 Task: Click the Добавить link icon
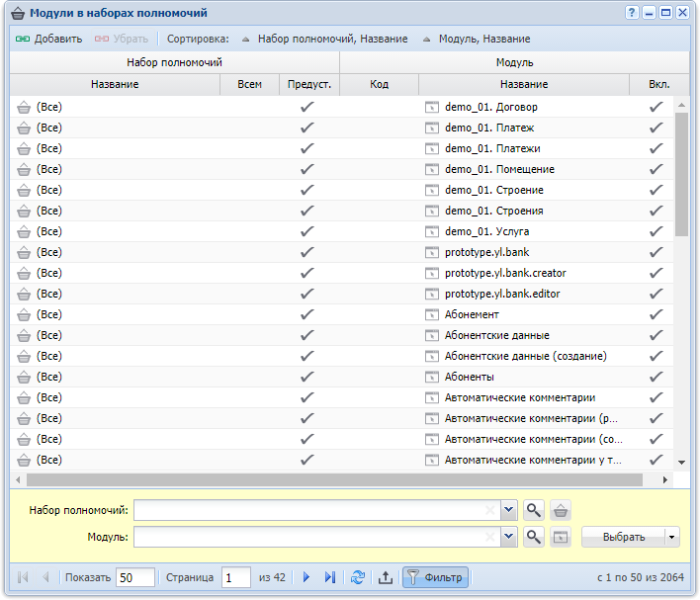click(x=23, y=39)
